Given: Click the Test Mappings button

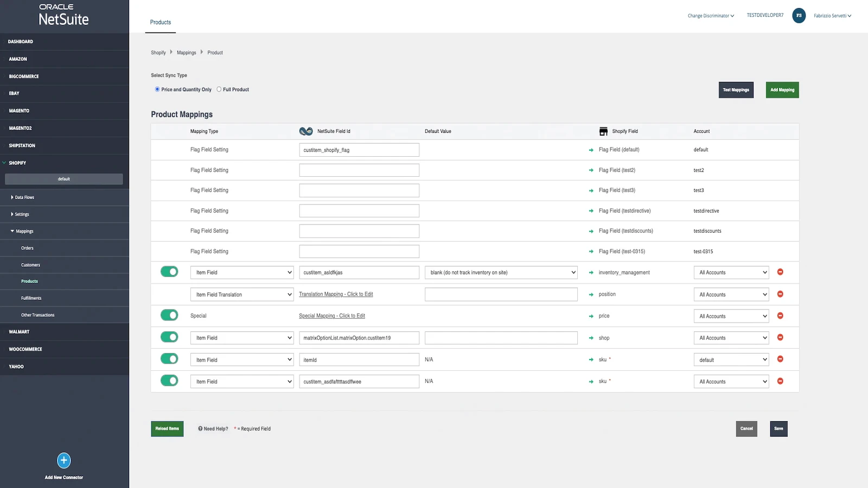Looking at the screenshot, I should tap(736, 90).
